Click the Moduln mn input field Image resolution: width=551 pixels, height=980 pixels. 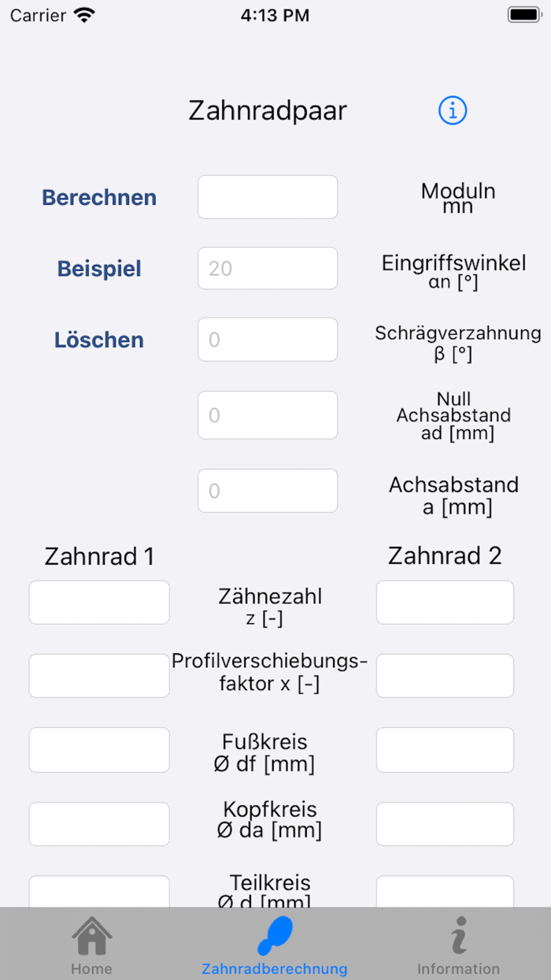[x=268, y=197]
